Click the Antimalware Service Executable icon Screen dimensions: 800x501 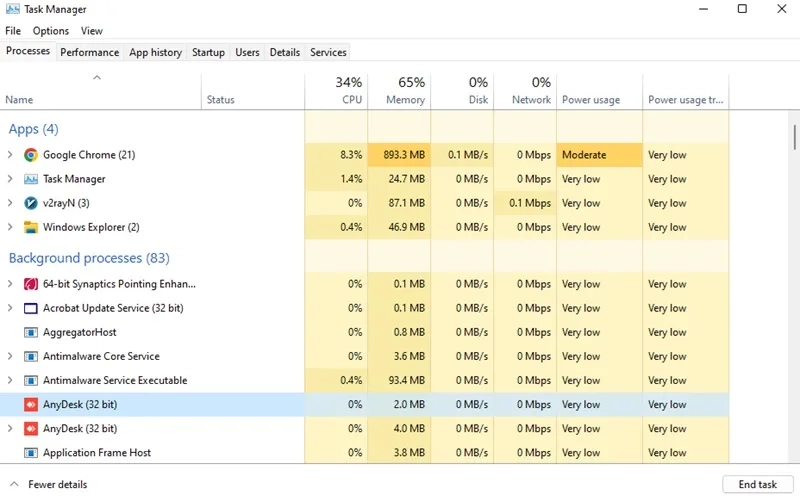click(x=31, y=380)
